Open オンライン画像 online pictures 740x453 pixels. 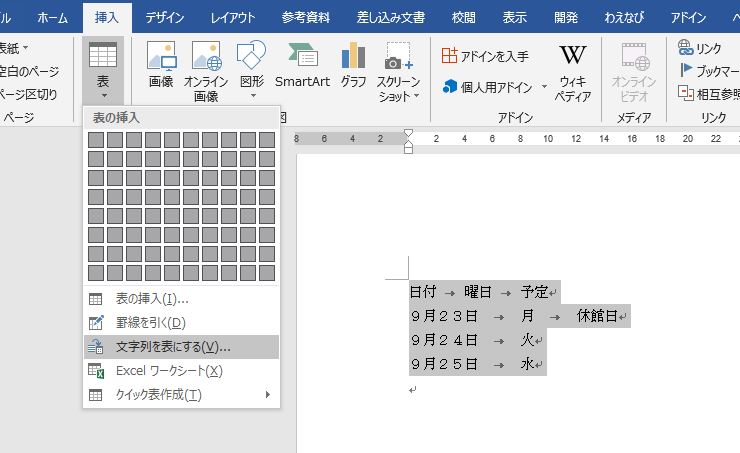(x=206, y=72)
